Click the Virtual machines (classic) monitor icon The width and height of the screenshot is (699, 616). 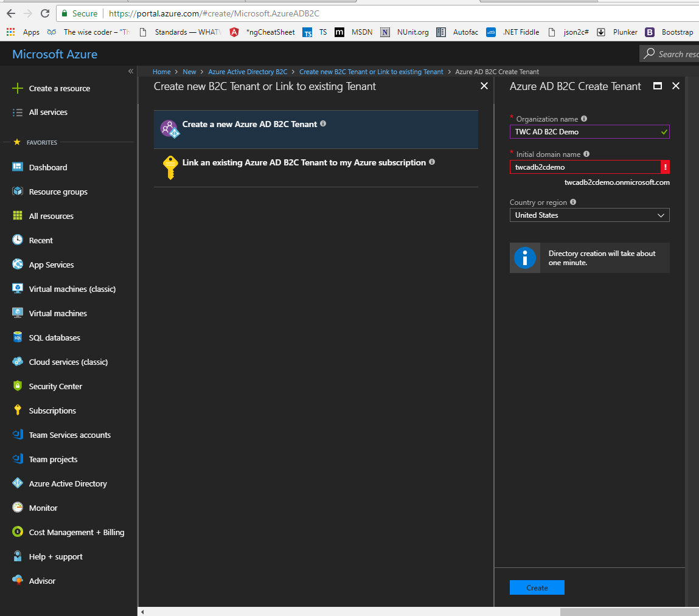(x=18, y=288)
